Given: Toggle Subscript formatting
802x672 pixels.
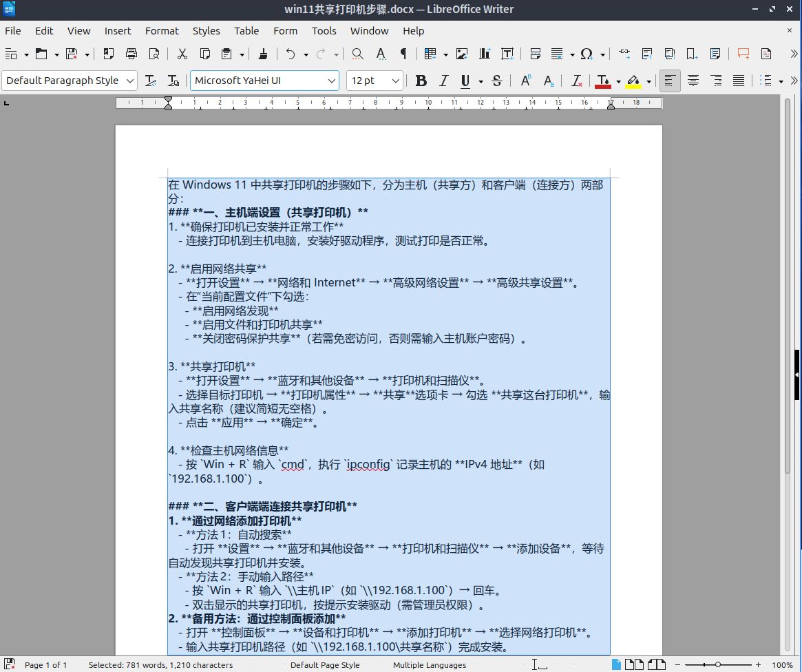Looking at the screenshot, I should click(548, 81).
